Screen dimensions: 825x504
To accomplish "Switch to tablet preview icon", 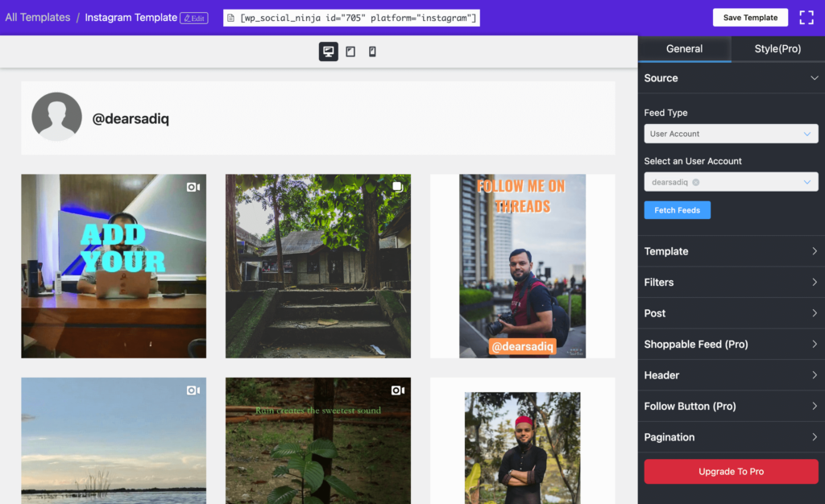I will point(350,51).
